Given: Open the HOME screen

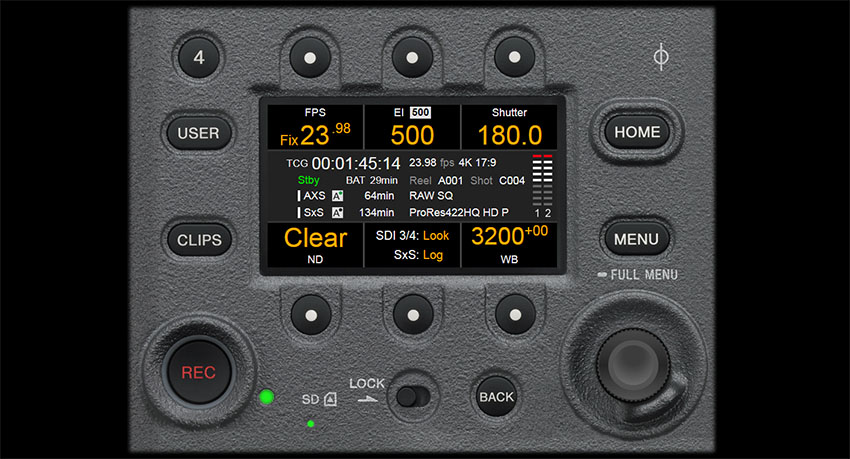Looking at the screenshot, I should pyautogui.click(x=636, y=132).
